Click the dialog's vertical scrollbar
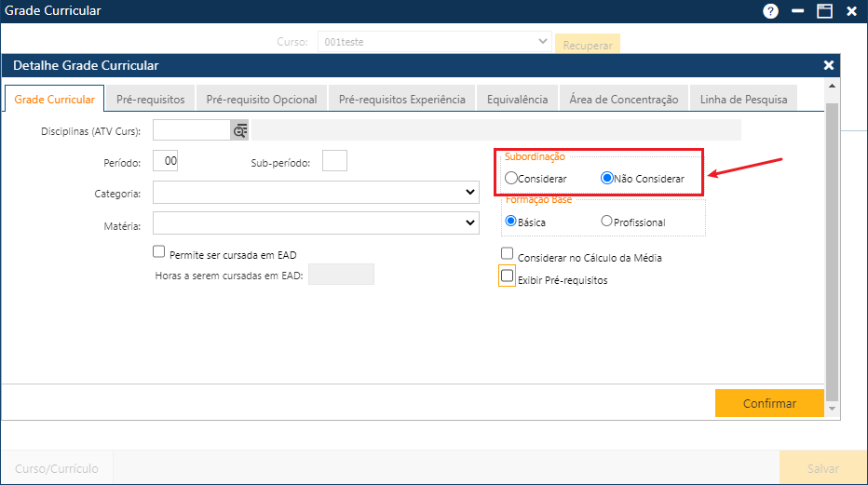Screen dimensions: 868x485 (833, 251)
